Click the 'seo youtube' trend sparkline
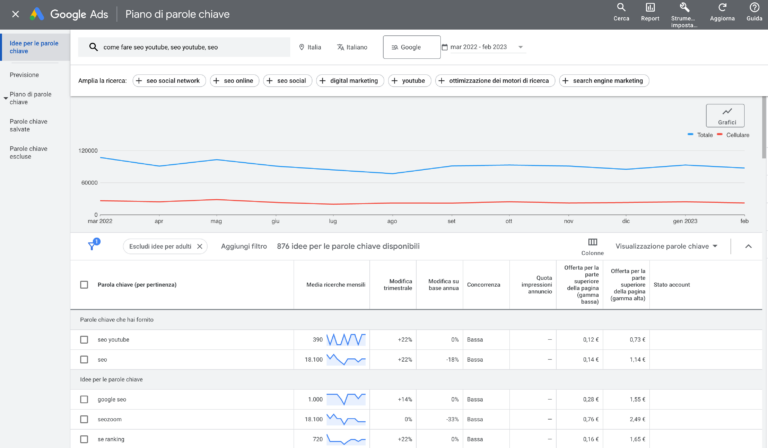The height and width of the screenshot is (448, 768). point(346,339)
